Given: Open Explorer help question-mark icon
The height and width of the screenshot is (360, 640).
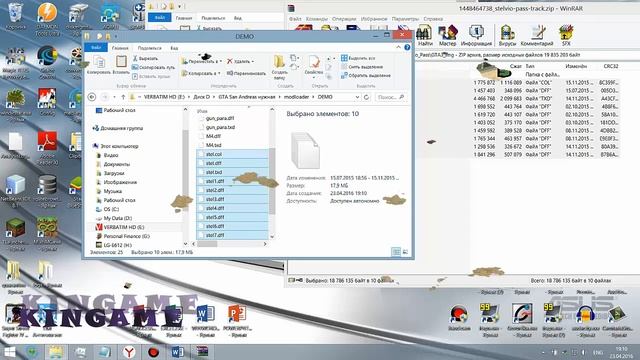Looking at the screenshot, I should (x=407, y=47).
